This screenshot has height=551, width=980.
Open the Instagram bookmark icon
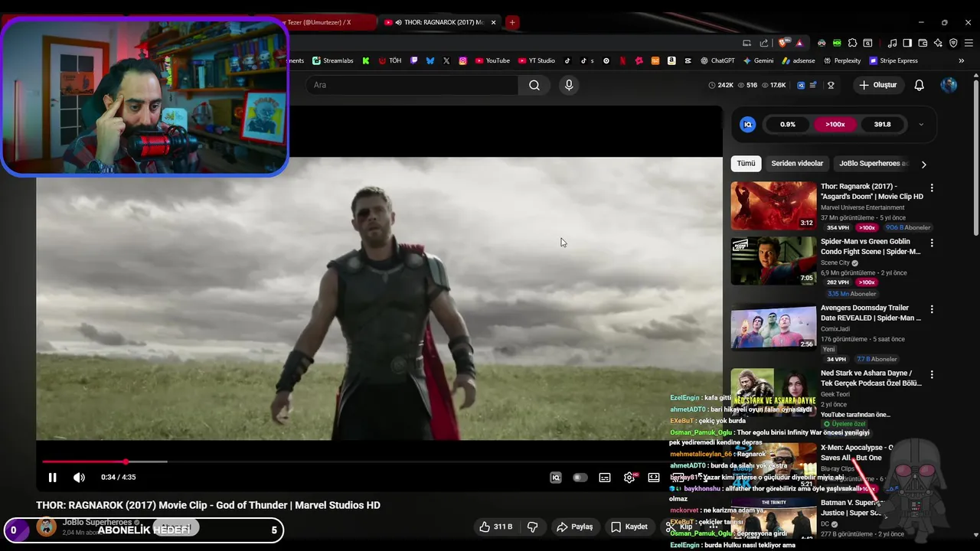(462, 60)
